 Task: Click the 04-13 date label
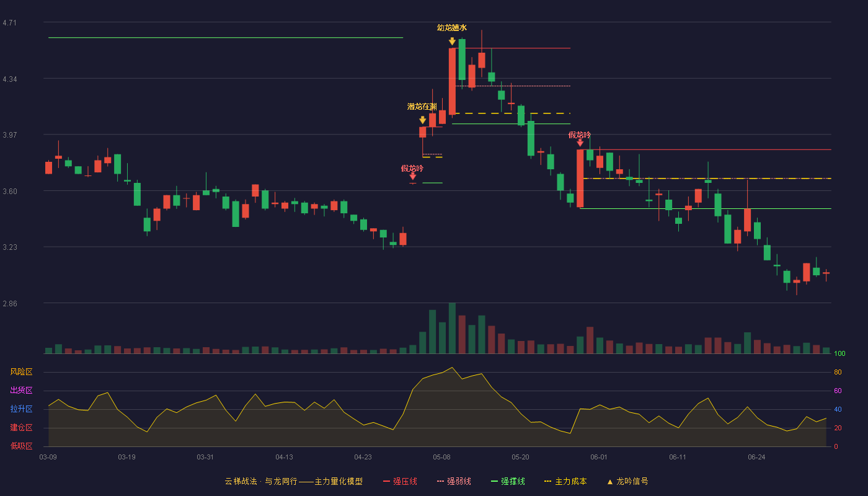284,457
